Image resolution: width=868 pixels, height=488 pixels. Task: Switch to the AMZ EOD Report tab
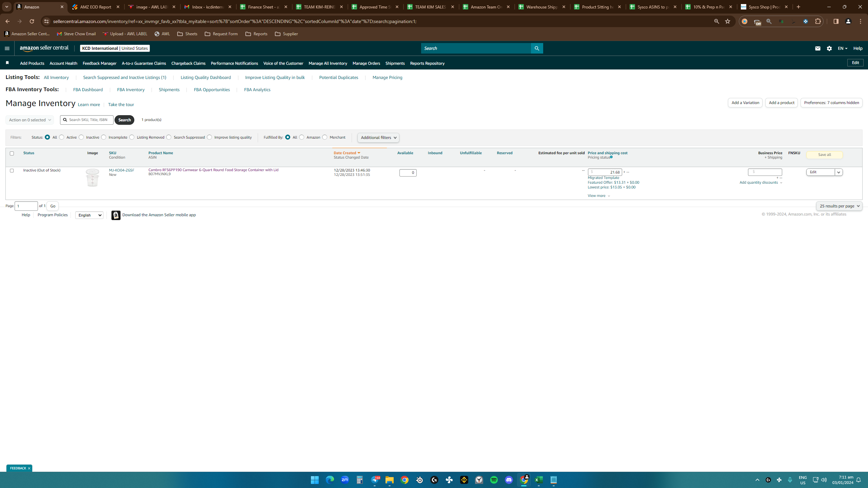click(x=96, y=7)
